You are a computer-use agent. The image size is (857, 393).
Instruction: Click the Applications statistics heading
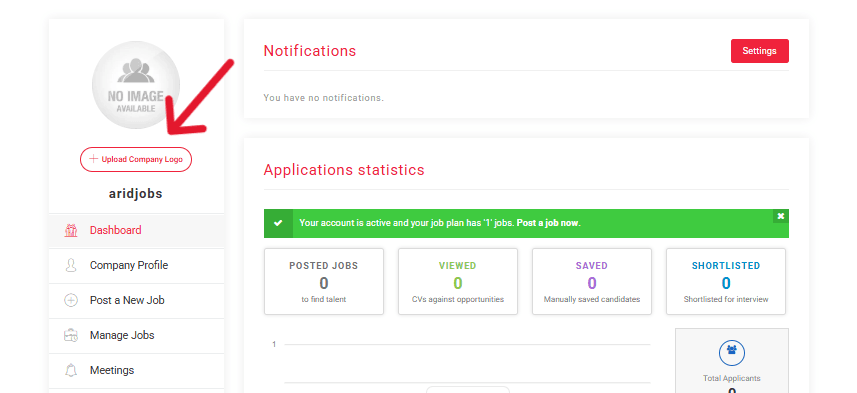point(344,169)
